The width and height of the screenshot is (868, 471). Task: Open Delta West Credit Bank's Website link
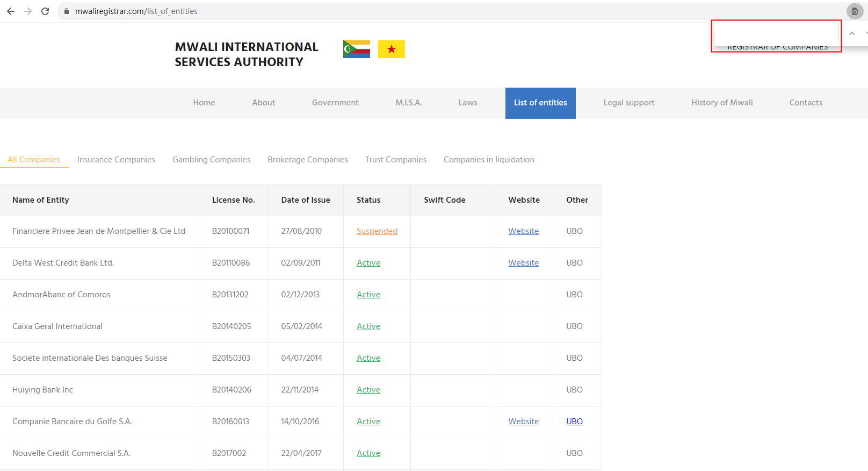523,263
